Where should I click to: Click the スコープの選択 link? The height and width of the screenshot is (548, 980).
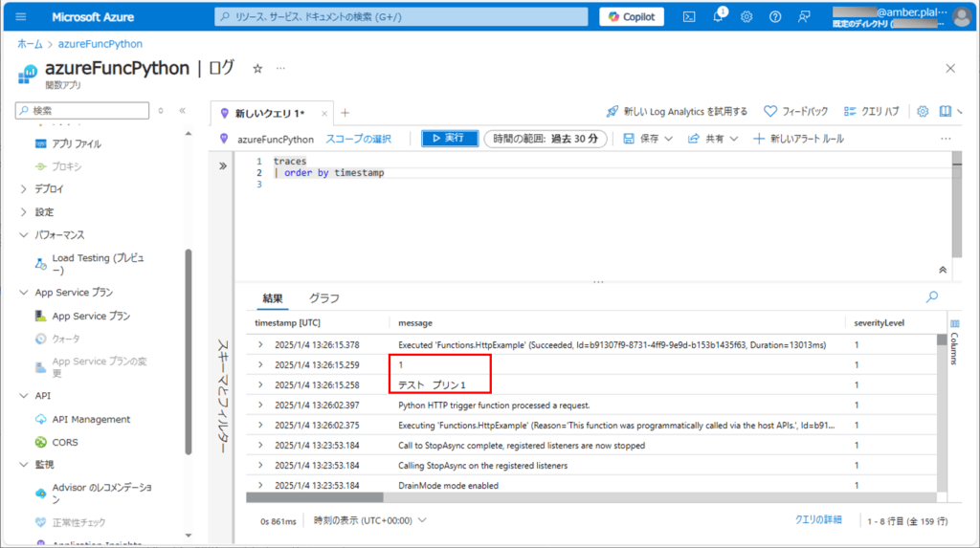point(358,139)
